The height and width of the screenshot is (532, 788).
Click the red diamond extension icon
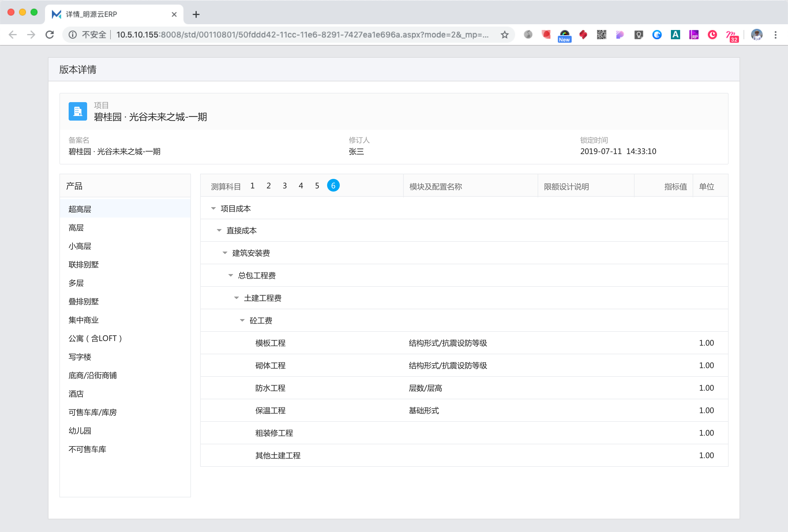(583, 35)
